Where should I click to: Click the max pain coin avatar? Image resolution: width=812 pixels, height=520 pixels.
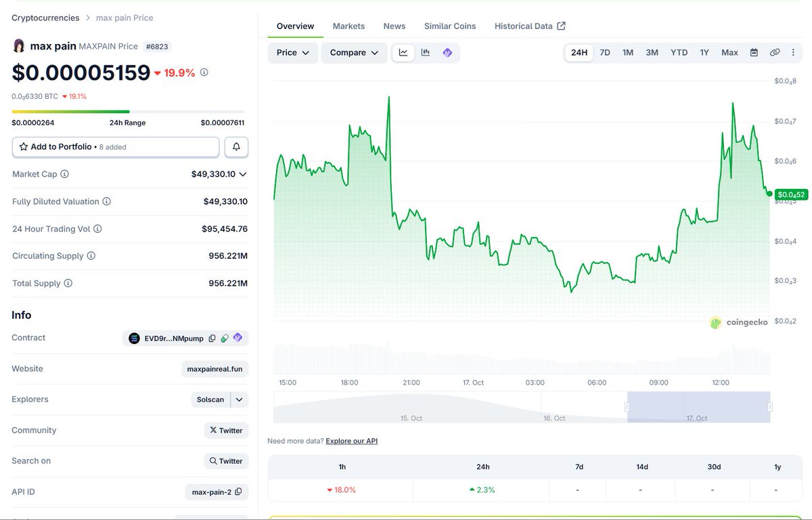19,46
